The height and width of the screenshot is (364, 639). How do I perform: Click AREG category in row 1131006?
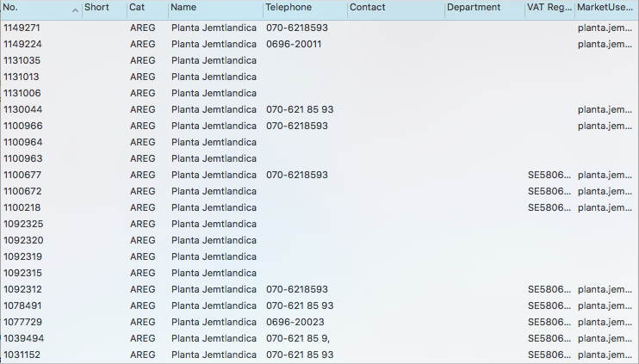point(143,93)
